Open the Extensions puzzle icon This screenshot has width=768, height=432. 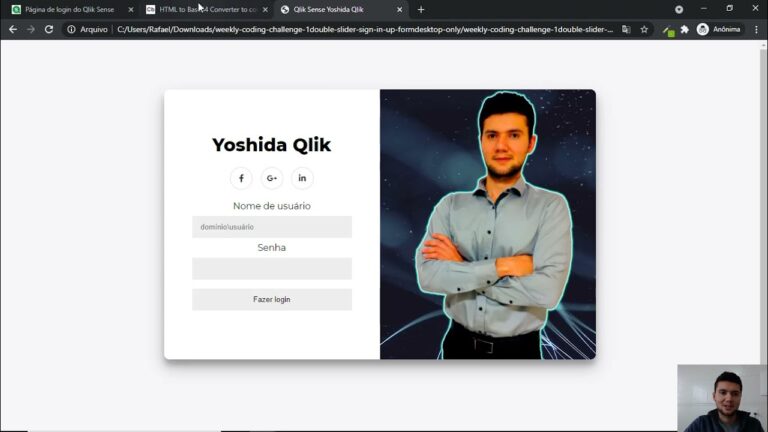tap(685, 29)
